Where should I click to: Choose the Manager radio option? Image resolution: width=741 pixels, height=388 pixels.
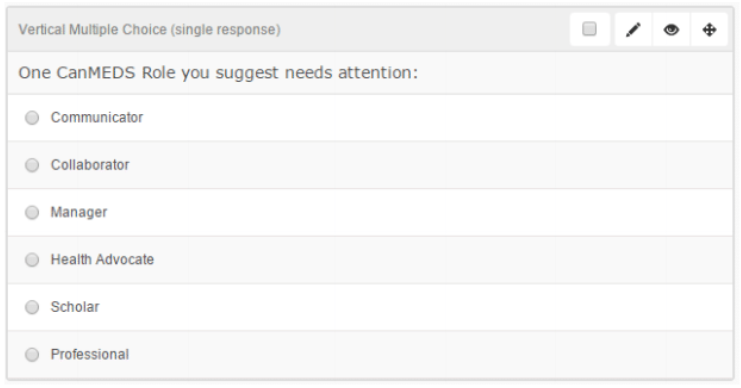point(32,212)
